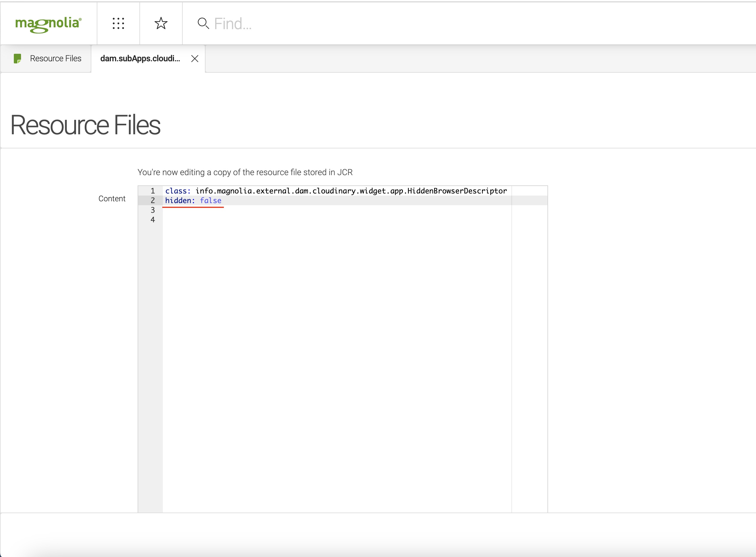Image resolution: width=756 pixels, height=557 pixels.
Task: Place cursor in line 1 class text
Action: pos(336,191)
